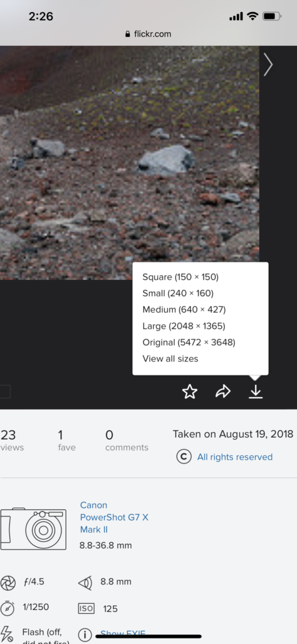Viewport: 297px width, 644px height.
Task: Tap the volcanic rocks photo
Action: (129, 163)
